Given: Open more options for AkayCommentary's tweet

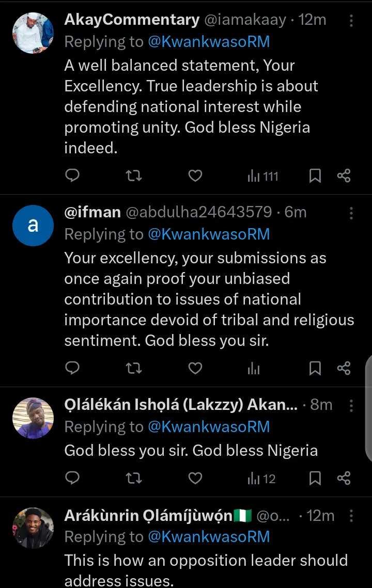Looking at the screenshot, I should coord(351,20).
